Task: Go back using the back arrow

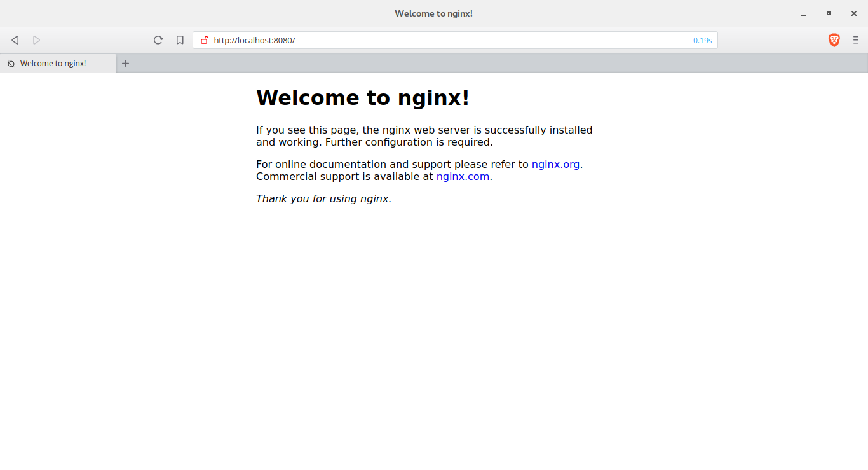Action: [x=15, y=40]
